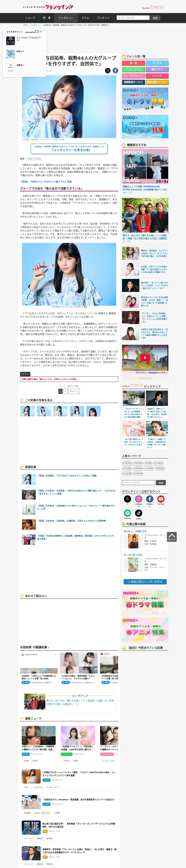Open コラム in the navigation bar
The width and height of the screenshot is (186, 868).
(85, 18)
